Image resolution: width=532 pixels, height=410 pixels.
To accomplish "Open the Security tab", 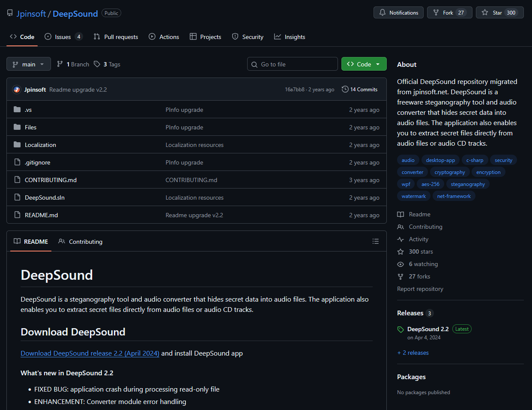I will click(248, 37).
